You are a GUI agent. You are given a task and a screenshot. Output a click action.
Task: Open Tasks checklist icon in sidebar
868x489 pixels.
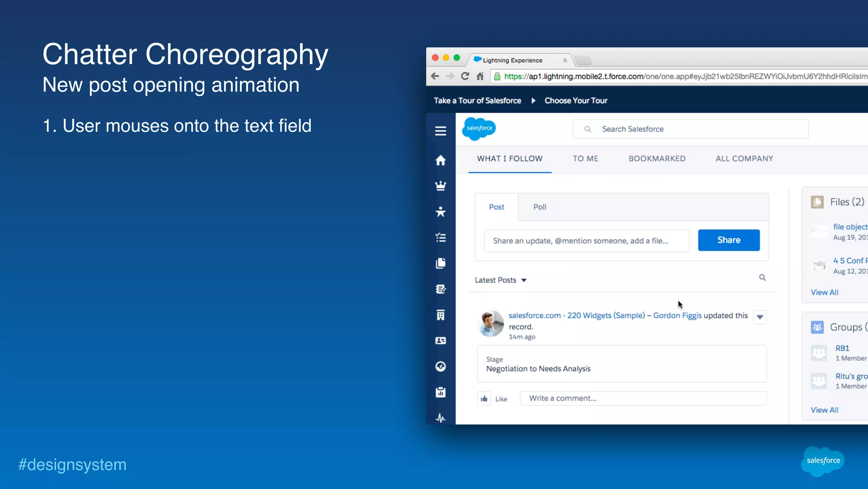coord(440,238)
